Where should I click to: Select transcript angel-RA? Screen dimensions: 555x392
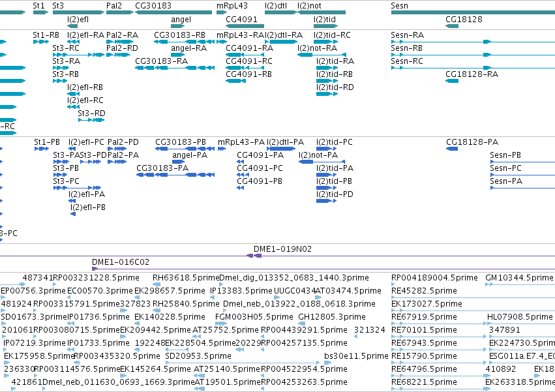(x=188, y=48)
